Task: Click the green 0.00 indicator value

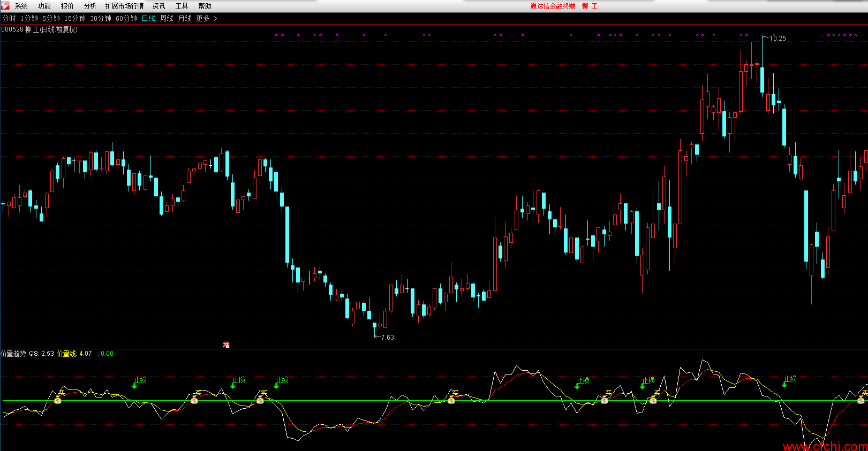Action: coord(107,354)
